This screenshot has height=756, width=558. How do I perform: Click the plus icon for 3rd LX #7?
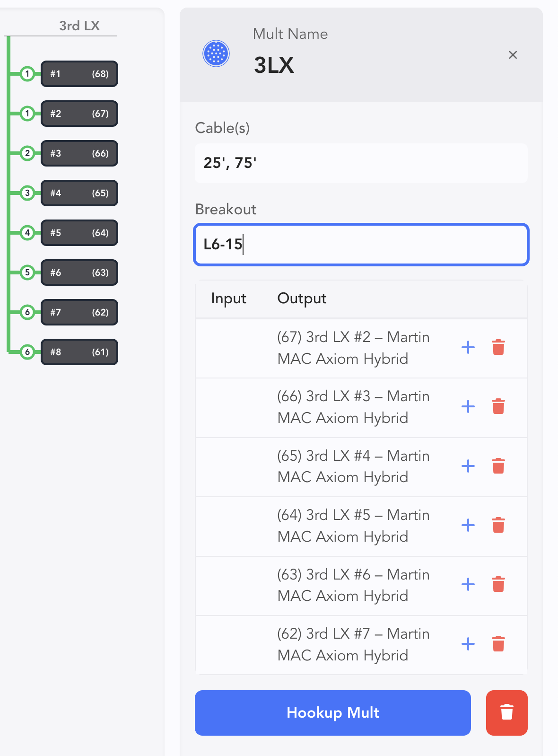coord(468,644)
